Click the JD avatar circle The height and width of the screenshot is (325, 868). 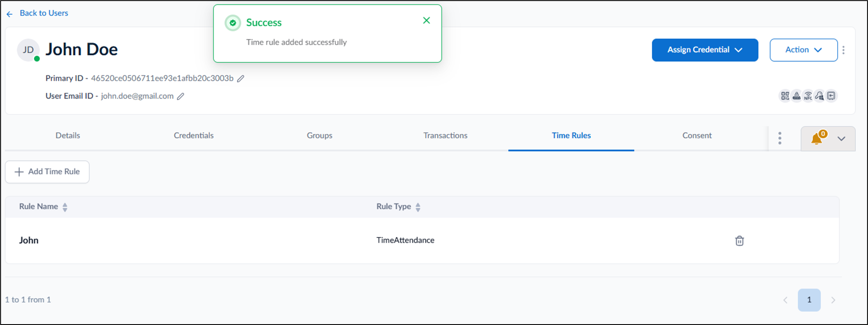[28, 50]
